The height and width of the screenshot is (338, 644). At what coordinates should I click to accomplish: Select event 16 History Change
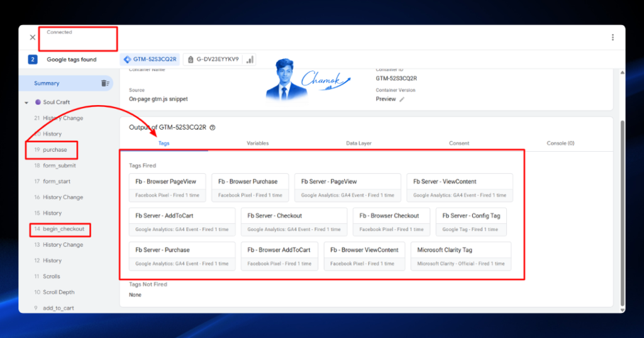point(58,197)
